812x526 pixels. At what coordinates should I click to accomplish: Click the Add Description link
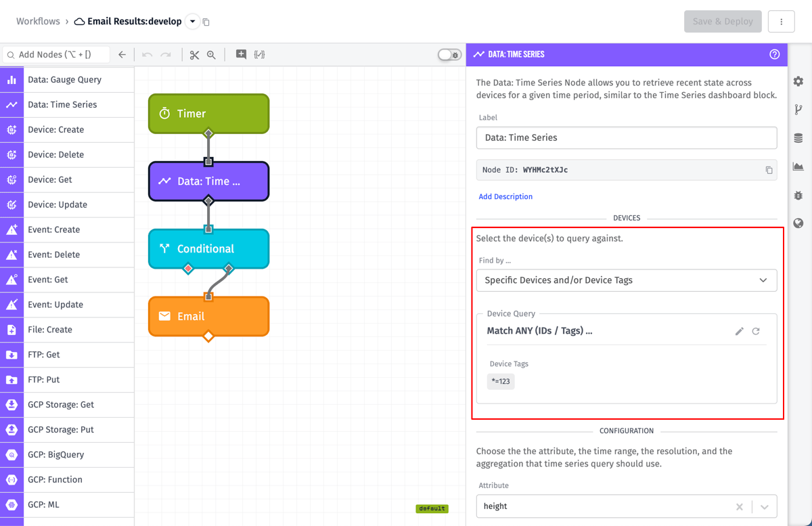505,197
